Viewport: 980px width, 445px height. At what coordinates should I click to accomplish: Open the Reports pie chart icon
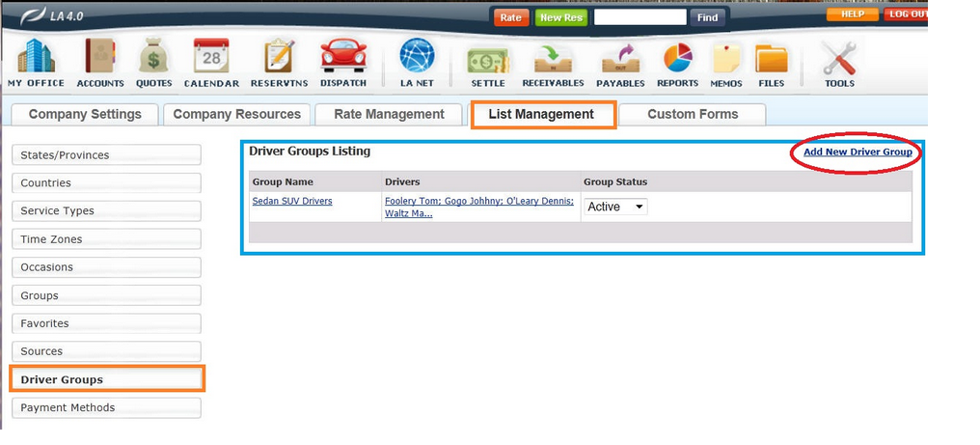point(677,60)
